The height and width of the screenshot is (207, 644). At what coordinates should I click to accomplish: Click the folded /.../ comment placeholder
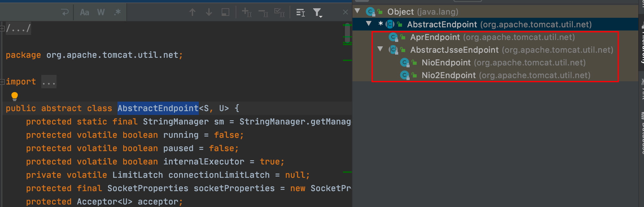coord(18,29)
